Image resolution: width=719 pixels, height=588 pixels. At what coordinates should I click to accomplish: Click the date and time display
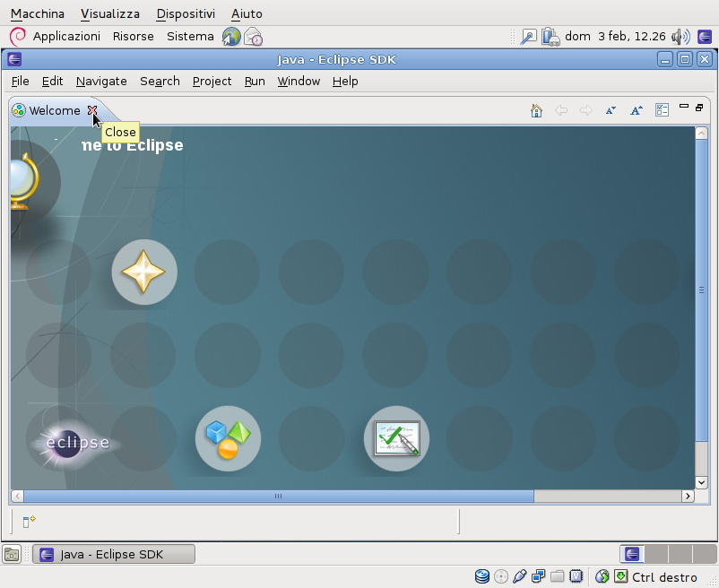[x=615, y=36]
